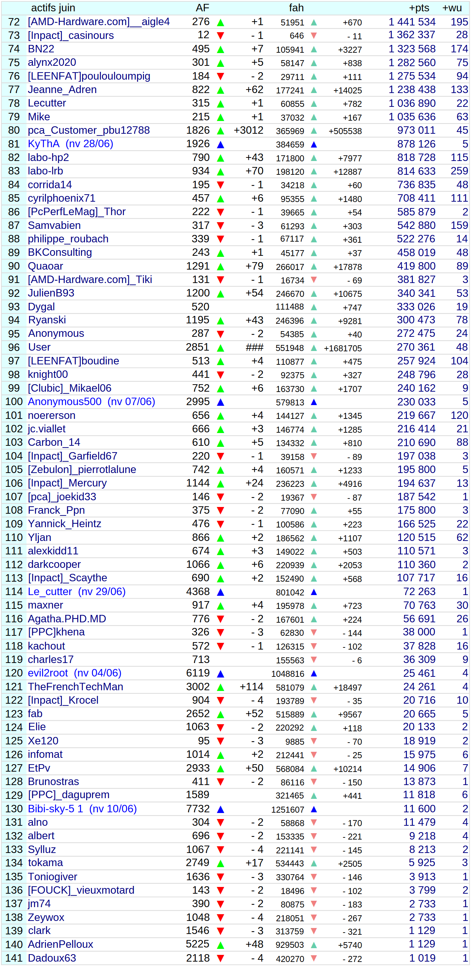Click the Anonymous500 (nv 07/06) name
The image size is (471, 980).
click(x=91, y=402)
